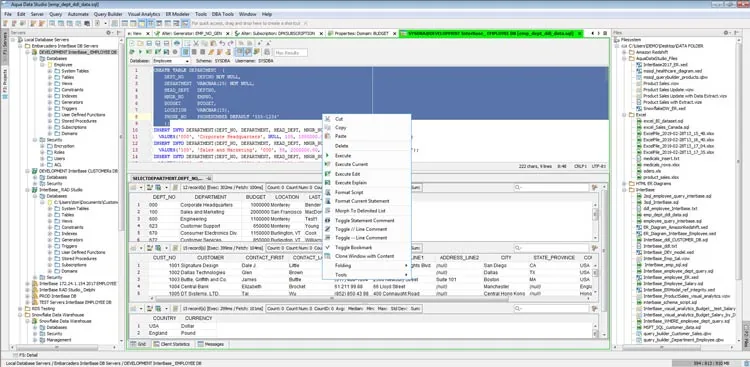
Task: Click the Undo arrow in editor toolbar
Action: coord(221,44)
